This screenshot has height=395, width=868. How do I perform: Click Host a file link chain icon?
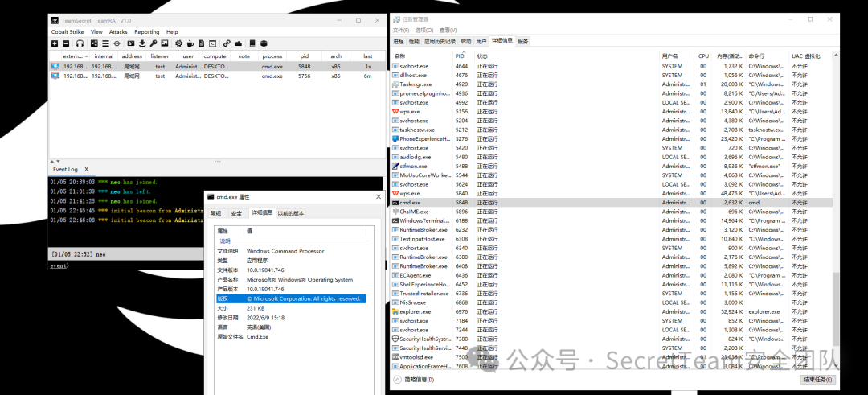(x=227, y=43)
